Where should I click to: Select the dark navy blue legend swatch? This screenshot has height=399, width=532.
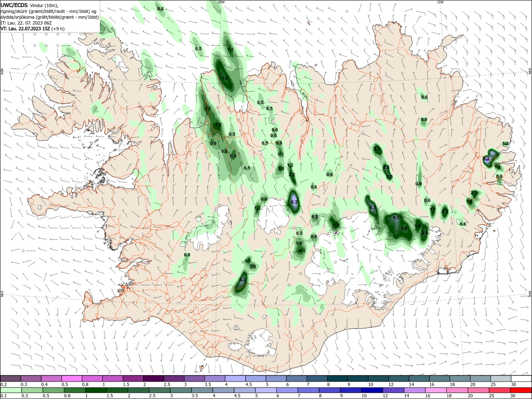point(371,390)
